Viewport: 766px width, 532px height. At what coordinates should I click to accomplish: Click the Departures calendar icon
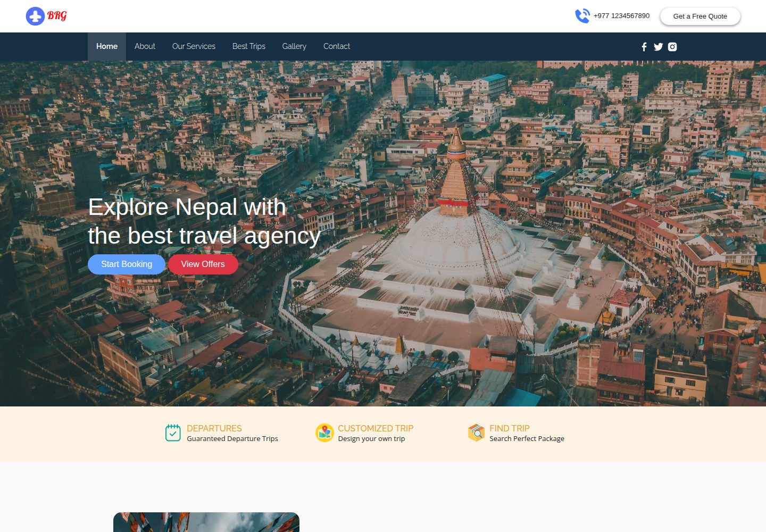[x=173, y=433]
